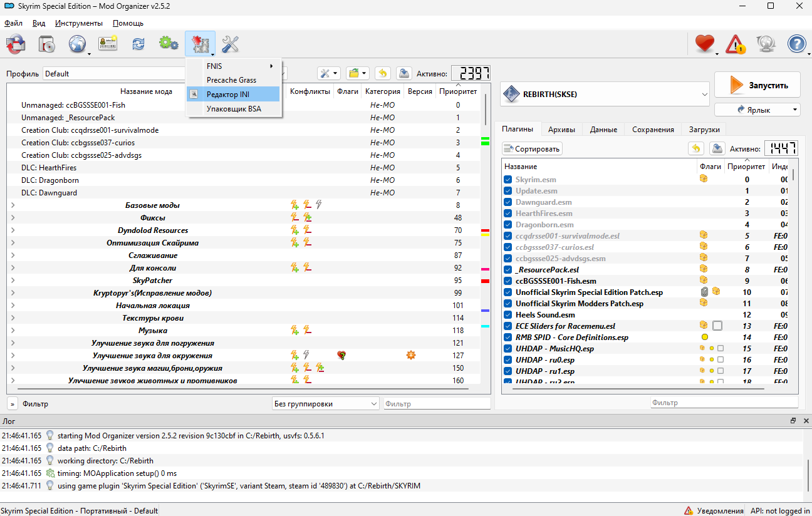Click the update globe icon near help

coord(766,44)
